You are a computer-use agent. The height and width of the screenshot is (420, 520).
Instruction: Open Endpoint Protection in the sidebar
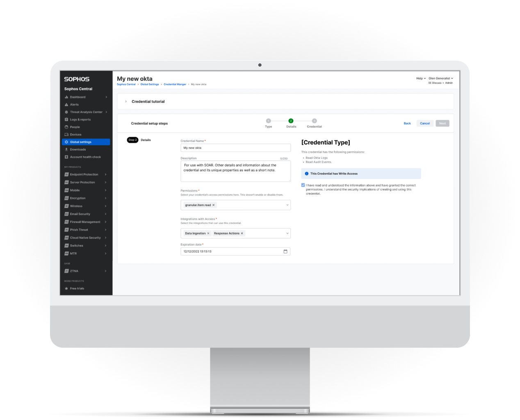pos(84,174)
